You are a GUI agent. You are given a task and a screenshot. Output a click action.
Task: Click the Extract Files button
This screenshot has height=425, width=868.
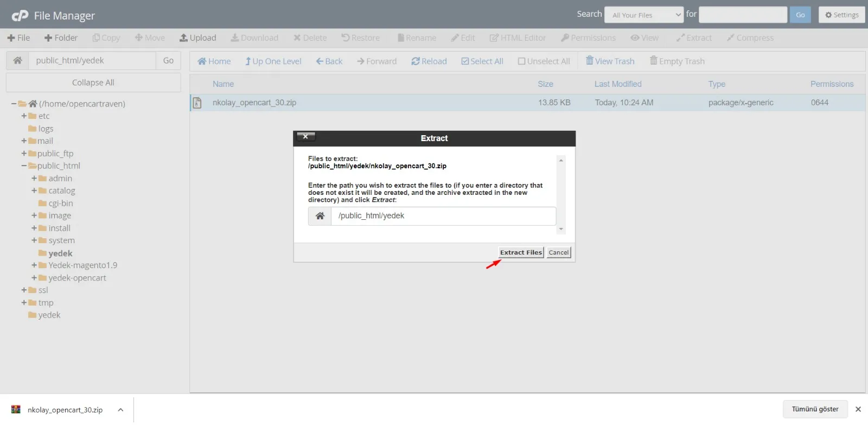521,252
